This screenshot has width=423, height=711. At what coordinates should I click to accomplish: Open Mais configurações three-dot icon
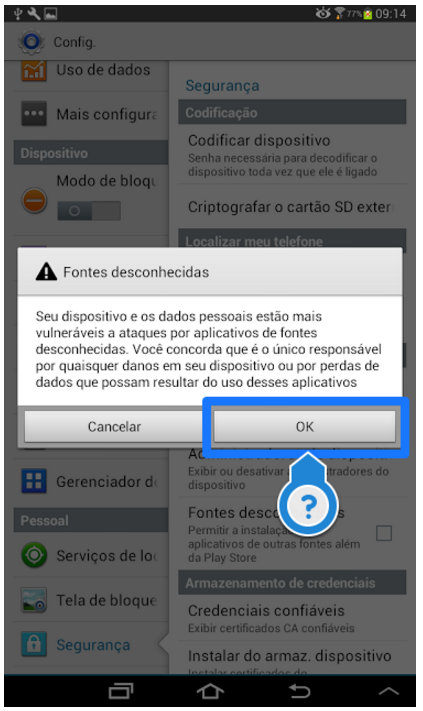point(34,113)
